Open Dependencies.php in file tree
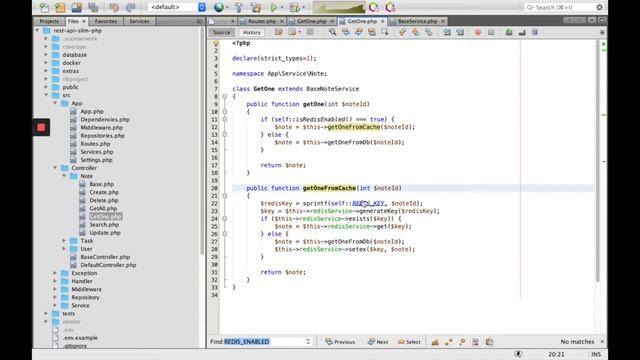The width and height of the screenshot is (640, 360). coord(105,120)
